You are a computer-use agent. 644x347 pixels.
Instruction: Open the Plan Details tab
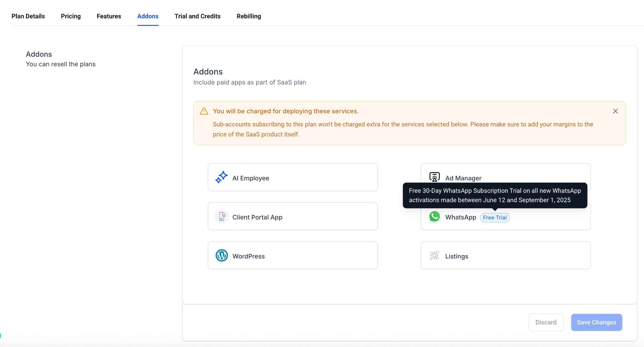coord(28,16)
